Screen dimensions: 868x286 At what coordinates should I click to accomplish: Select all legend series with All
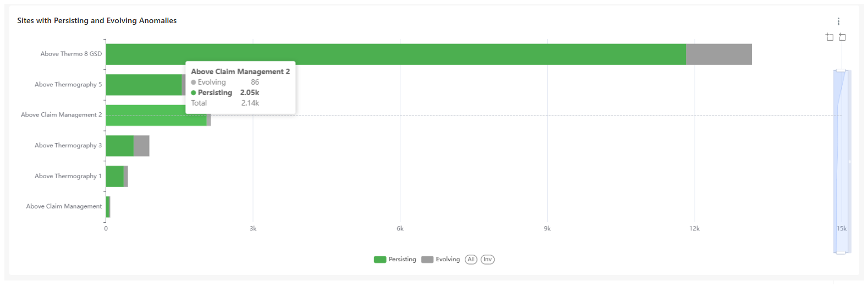[x=471, y=260]
